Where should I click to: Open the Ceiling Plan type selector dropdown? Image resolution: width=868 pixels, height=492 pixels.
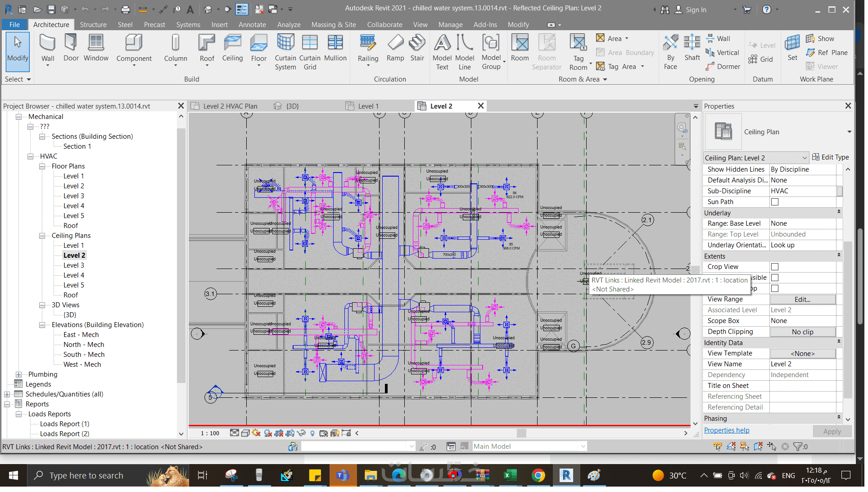tap(849, 132)
